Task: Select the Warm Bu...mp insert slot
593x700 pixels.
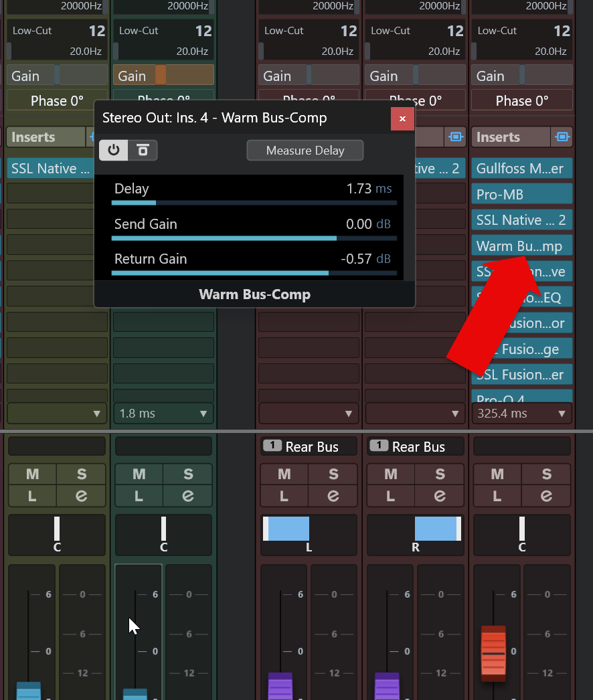Action: click(521, 246)
